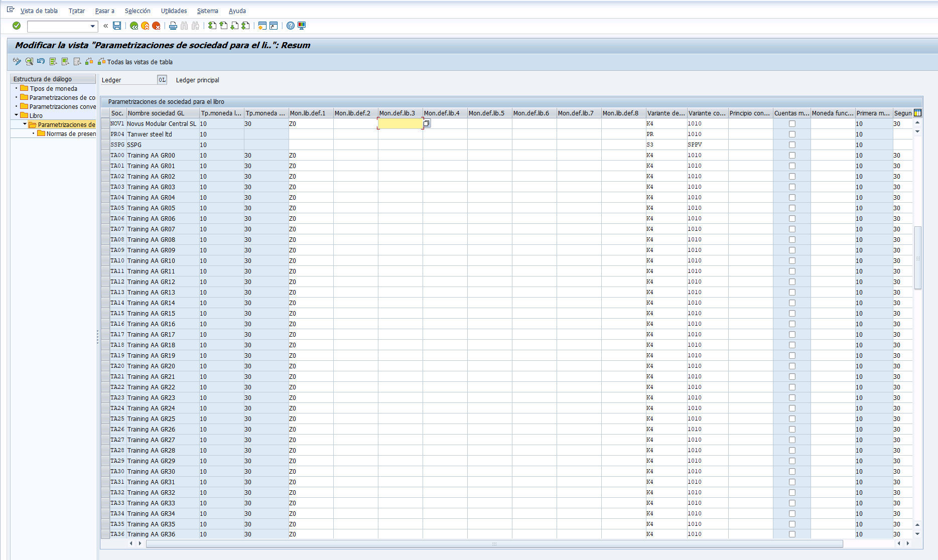Screen dimensions: 938x560
Task: Open the Ayuda menu
Action: pyautogui.click(x=237, y=11)
